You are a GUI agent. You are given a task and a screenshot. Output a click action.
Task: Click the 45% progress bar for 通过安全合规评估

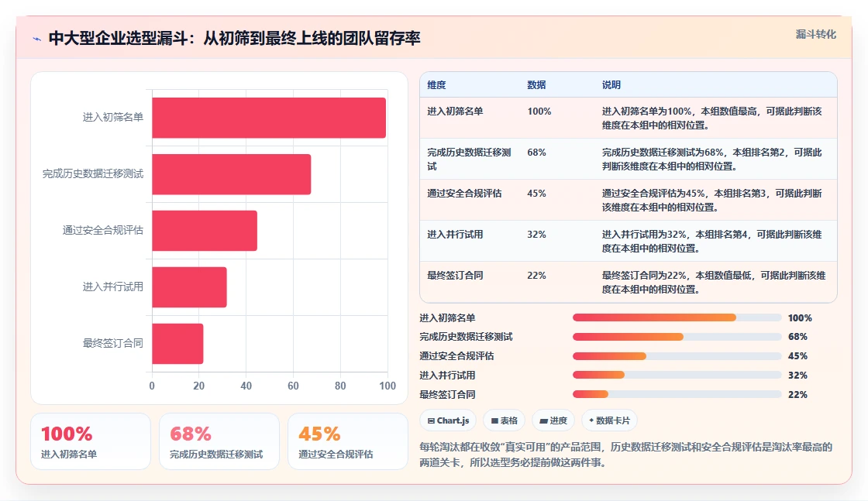click(x=677, y=356)
